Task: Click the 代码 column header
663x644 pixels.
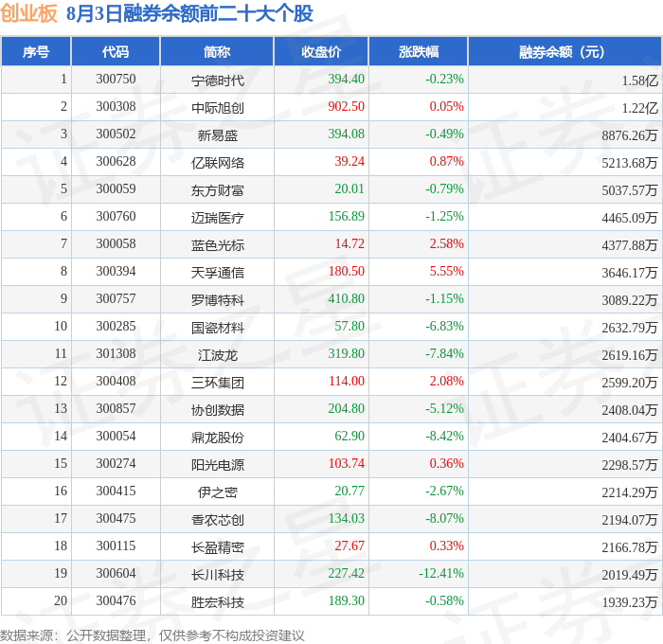Action: pyautogui.click(x=116, y=52)
